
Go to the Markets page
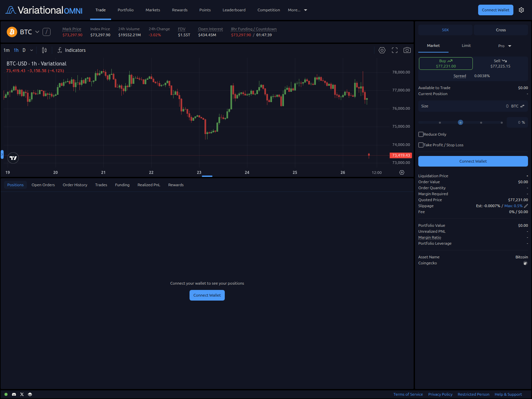[153, 10]
